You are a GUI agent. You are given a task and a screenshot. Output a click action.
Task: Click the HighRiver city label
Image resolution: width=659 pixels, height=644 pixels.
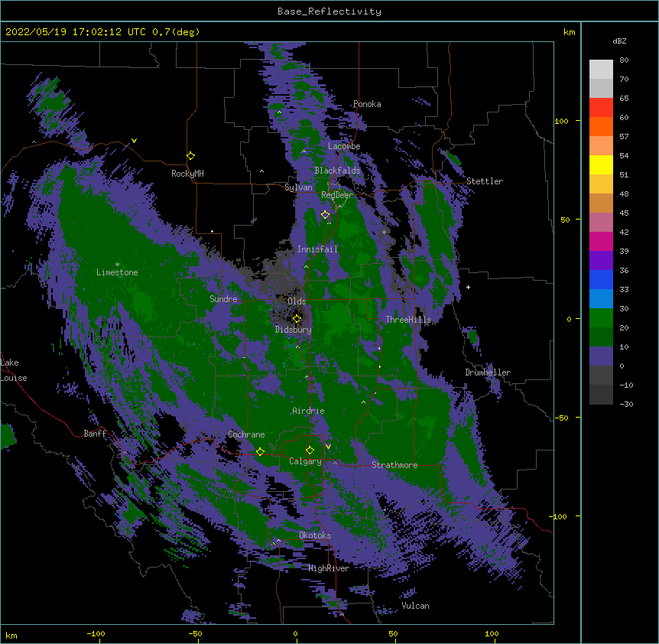[329, 568]
